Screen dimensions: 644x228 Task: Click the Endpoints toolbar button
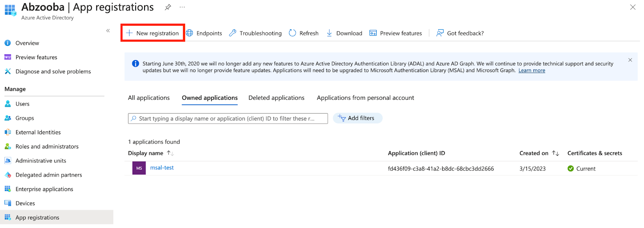[x=204, y=33]
